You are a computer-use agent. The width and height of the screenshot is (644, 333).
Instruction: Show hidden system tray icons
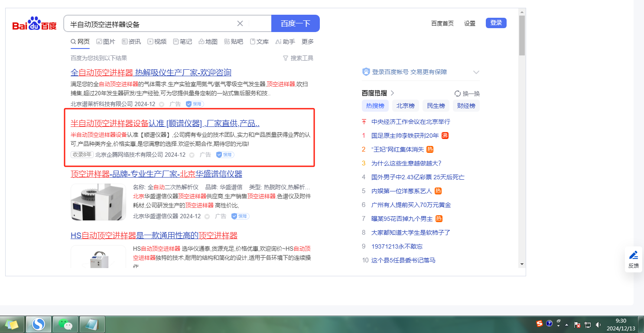(x=566, y=324)
